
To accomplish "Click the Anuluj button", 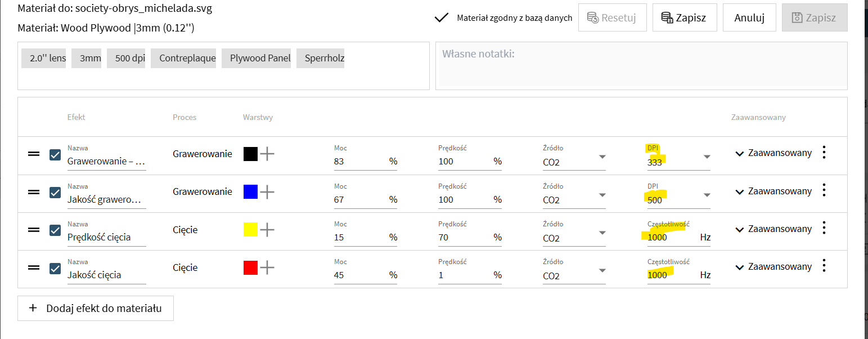I will click(749, 17).
